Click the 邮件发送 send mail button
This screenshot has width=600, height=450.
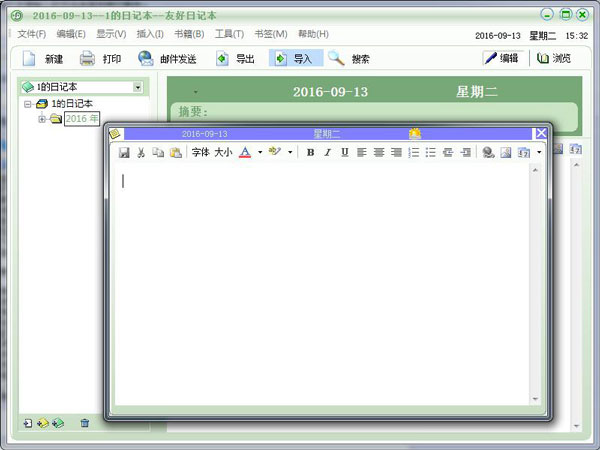tap(167, 59)
